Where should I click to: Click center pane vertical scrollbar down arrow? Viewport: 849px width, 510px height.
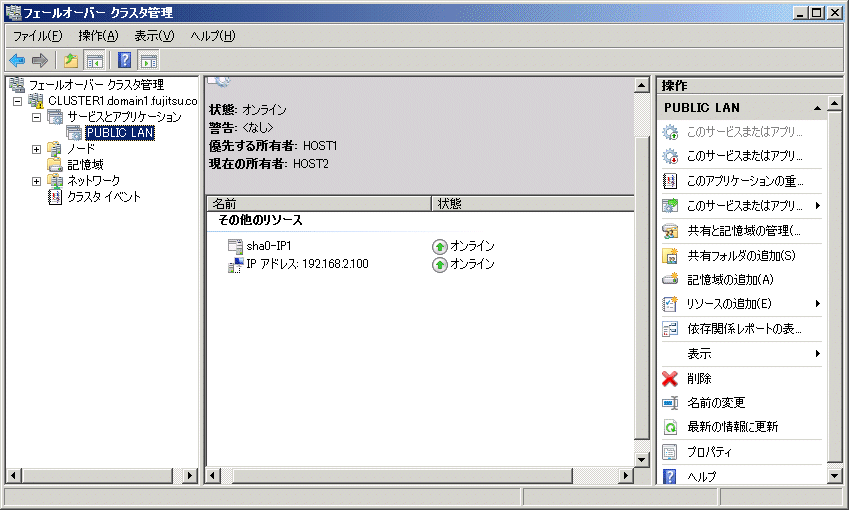[642, 460]
